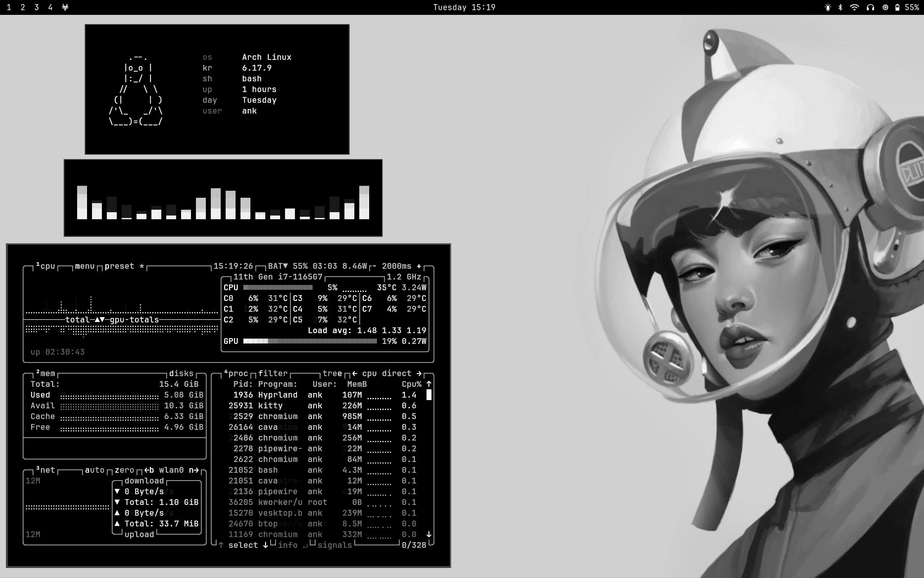Click the headphones audio icon

pos(870,7)
